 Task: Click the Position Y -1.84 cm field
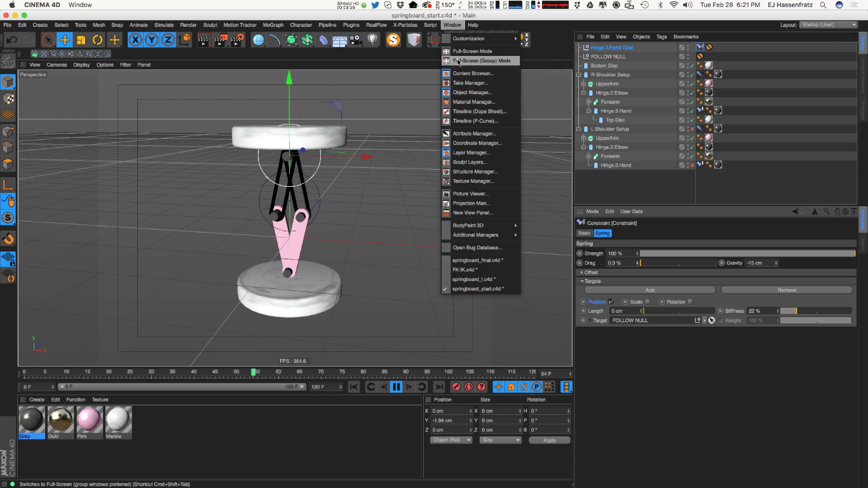(452, 421)
